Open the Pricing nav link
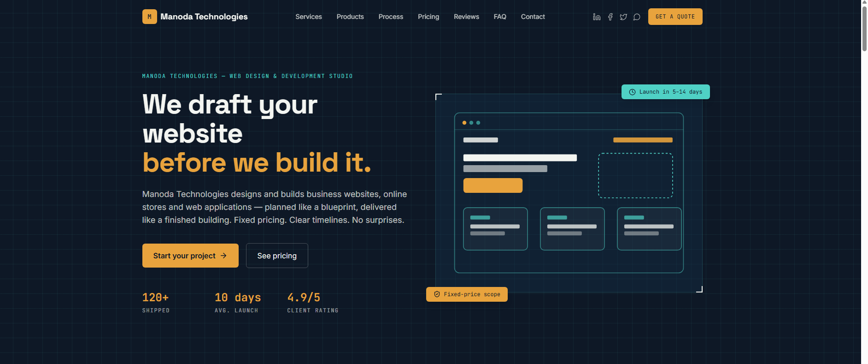Viewport: 868px width, 364px height. [x=428, y=17]
